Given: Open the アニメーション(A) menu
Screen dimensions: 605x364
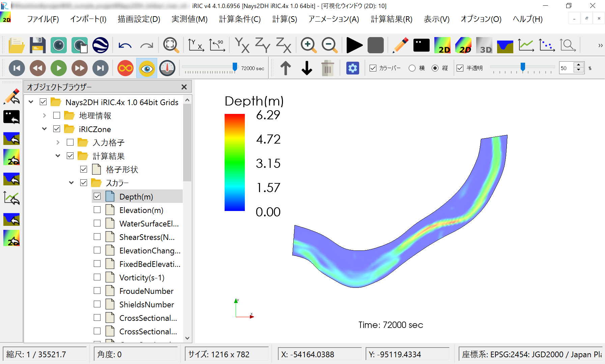Looking at the screenshot, I should tap(334, 19).
